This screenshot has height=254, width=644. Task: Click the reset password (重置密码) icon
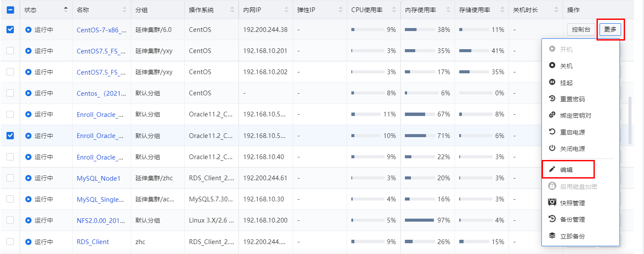(552, 99)
